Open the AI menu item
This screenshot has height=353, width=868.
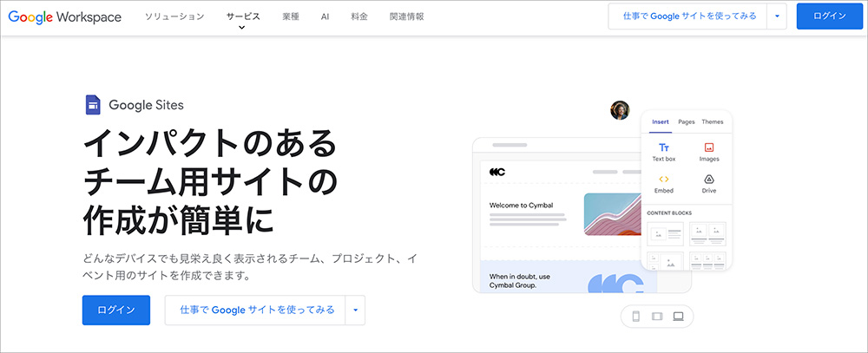(325, 16)
